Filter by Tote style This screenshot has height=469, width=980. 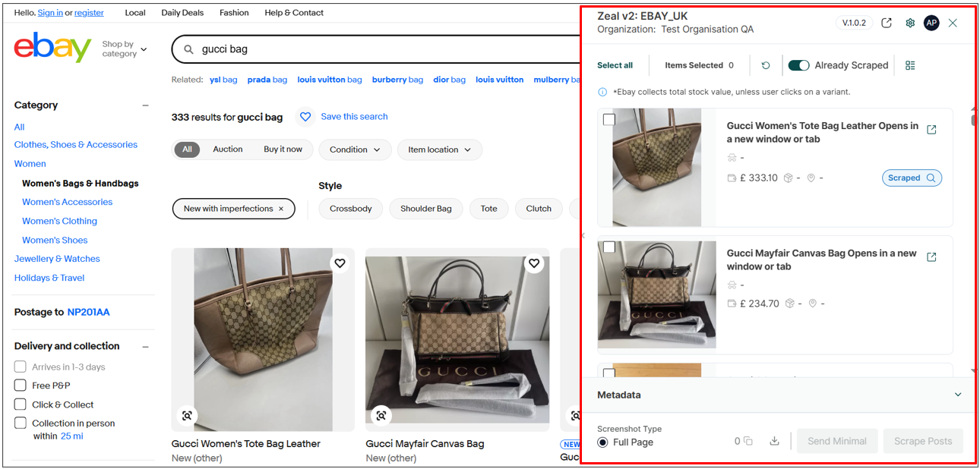(x=489, y=209)
